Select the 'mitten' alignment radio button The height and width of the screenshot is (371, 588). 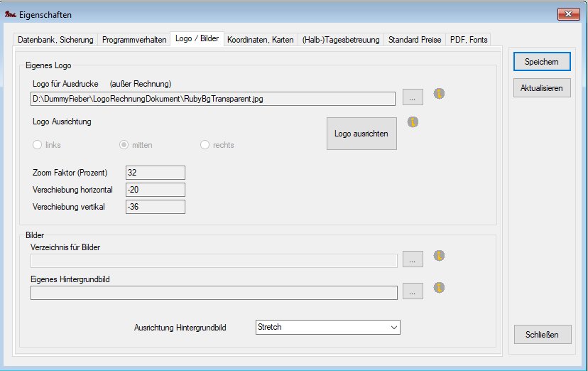point(124,145)
